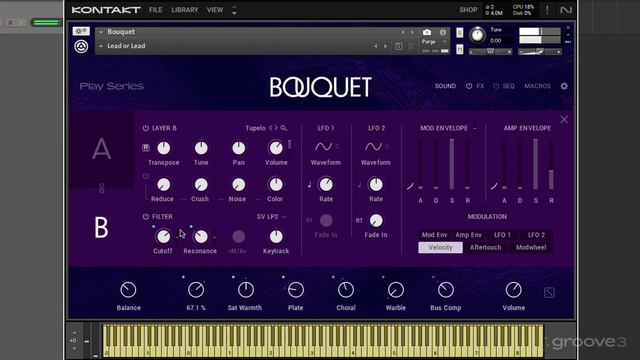Open the Mod Envelope dropdown arrow
This screenshot has height=360, width=640.
(x=475, y=128)
